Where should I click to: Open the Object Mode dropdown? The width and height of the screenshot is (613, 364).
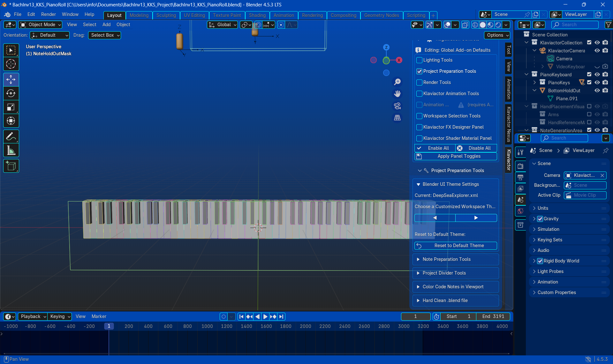tap(41, 25)
